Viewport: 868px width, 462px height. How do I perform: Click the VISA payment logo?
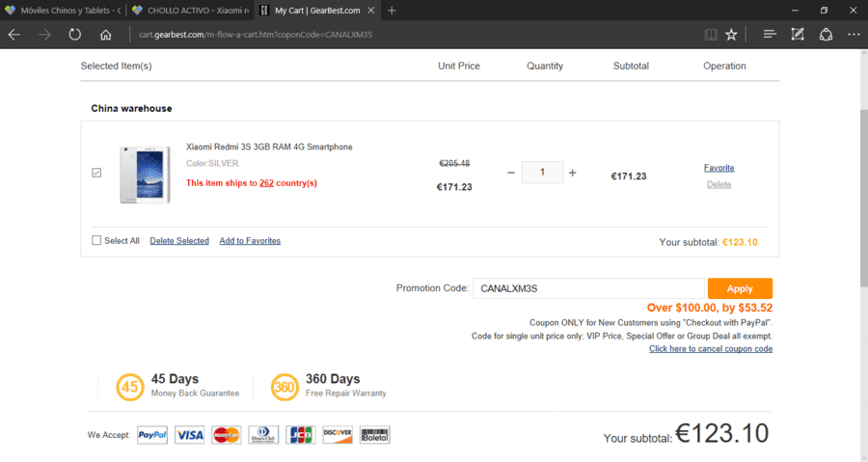point(190,435)
